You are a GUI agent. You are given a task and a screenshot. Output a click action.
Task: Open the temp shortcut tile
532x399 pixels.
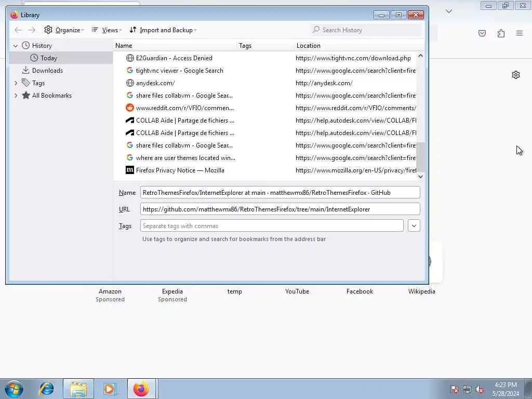pyautogui.click(x=234, y=291)
